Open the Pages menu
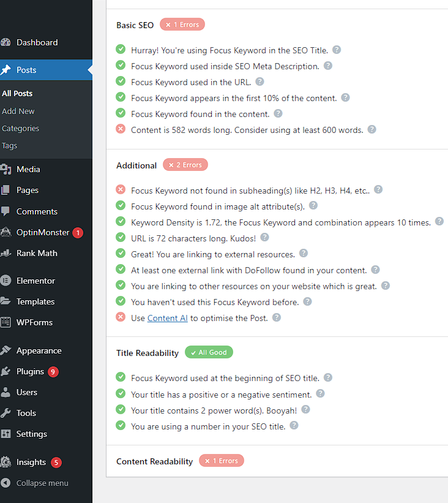448x503 pixels. tap(28, 190)
